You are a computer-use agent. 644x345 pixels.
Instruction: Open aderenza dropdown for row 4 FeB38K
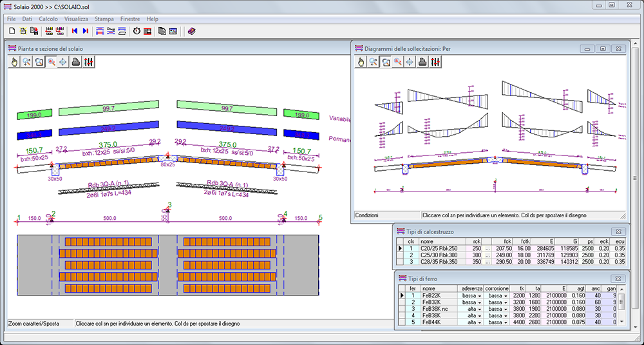[480, 316]
